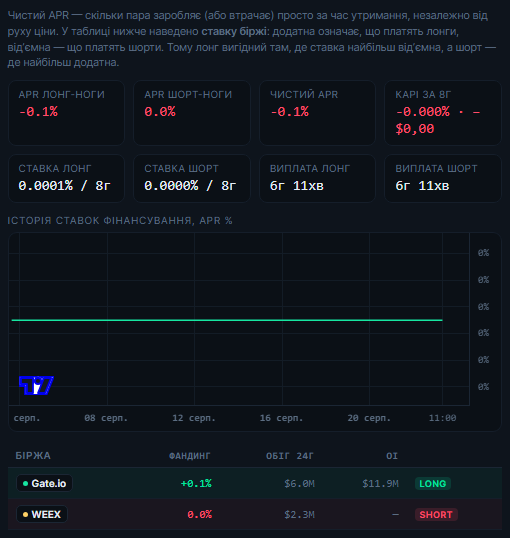This screenshot has height=538, width=510.
Task: Click the WEEX exchange badge
Action: point(42,514)
